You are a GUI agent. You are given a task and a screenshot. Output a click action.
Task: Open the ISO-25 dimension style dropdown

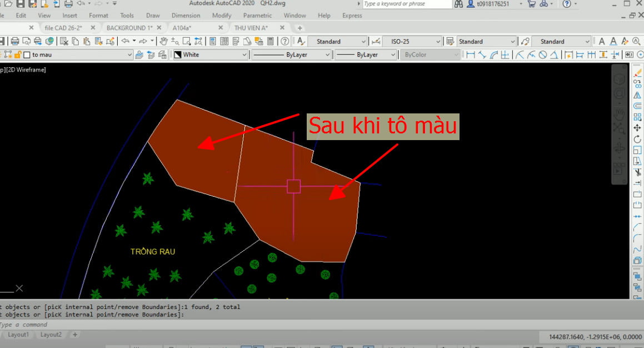(x=412, y=41)
